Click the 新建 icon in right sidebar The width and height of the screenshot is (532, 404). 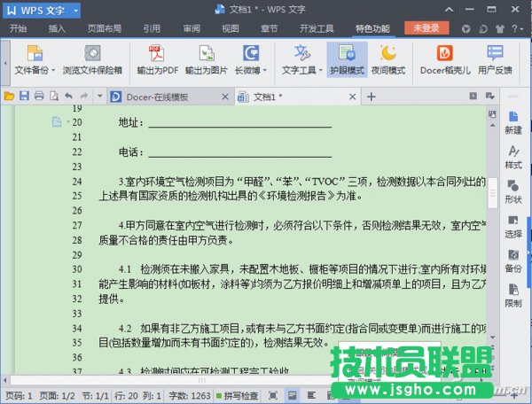512,121
